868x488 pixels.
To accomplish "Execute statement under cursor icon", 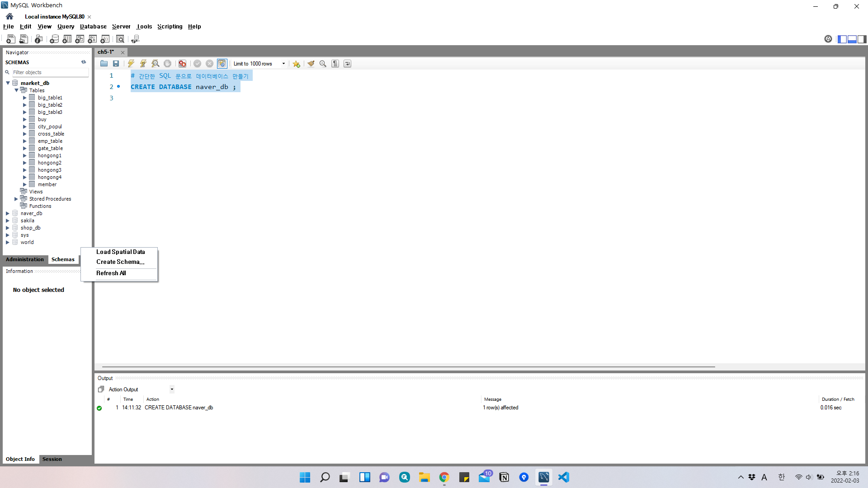I will click(143, 64).
